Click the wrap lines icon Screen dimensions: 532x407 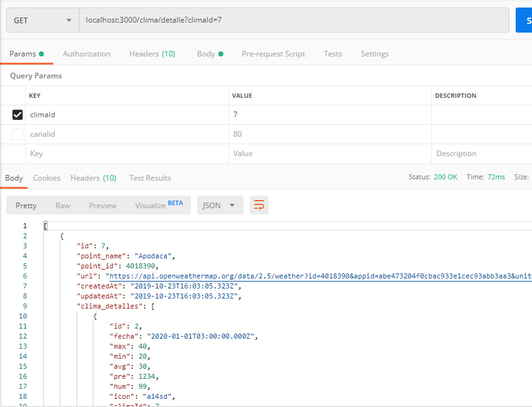tap(258, 205)
